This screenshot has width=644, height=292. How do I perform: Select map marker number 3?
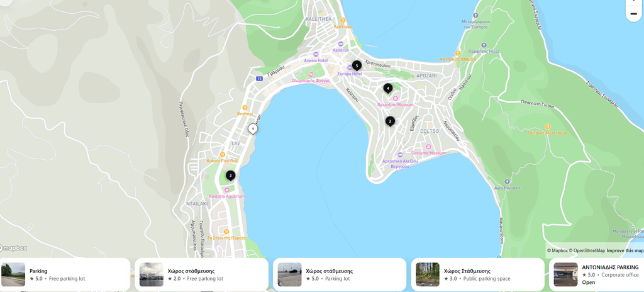230,176
